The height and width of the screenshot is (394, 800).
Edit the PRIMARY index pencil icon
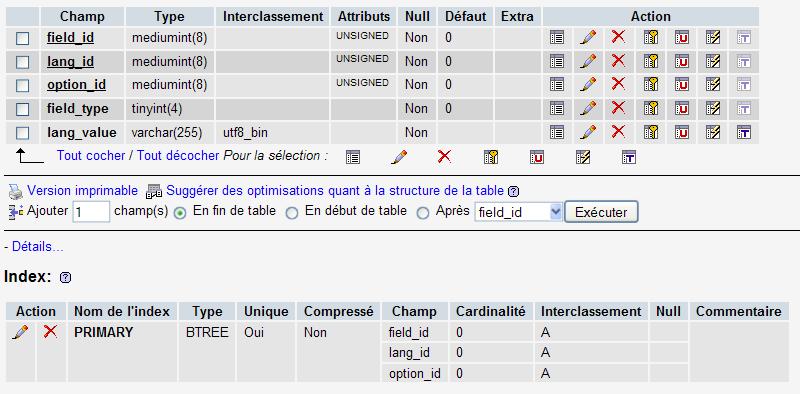20,332
